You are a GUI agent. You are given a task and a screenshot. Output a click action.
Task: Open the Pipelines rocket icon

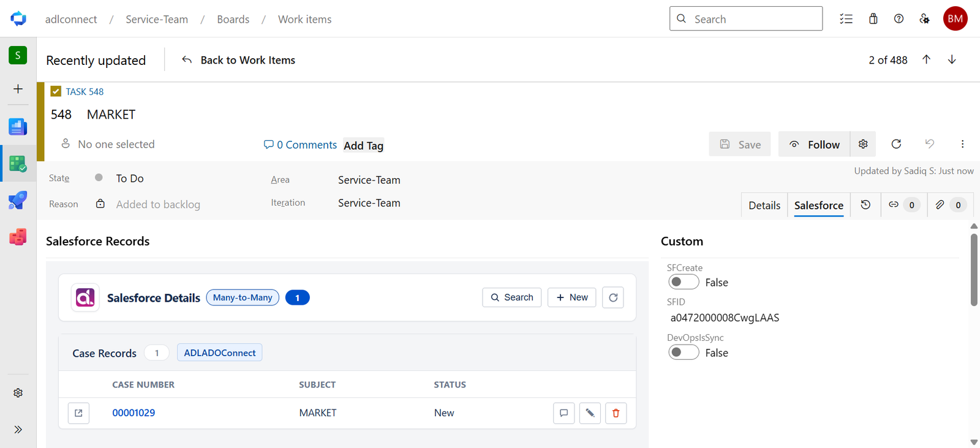[18, 200]
